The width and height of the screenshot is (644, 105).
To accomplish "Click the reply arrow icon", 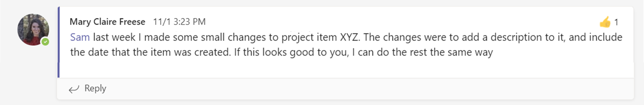I will (x=74, y=89).
